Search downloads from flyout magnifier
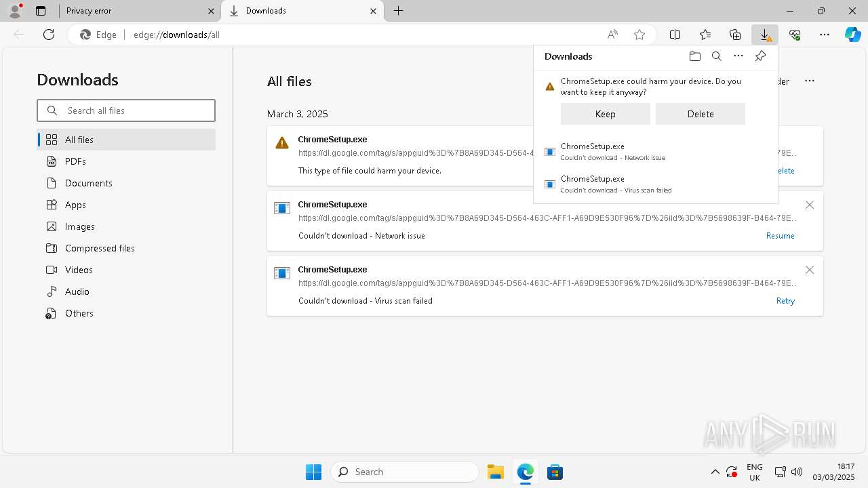 tap(717, 56)
